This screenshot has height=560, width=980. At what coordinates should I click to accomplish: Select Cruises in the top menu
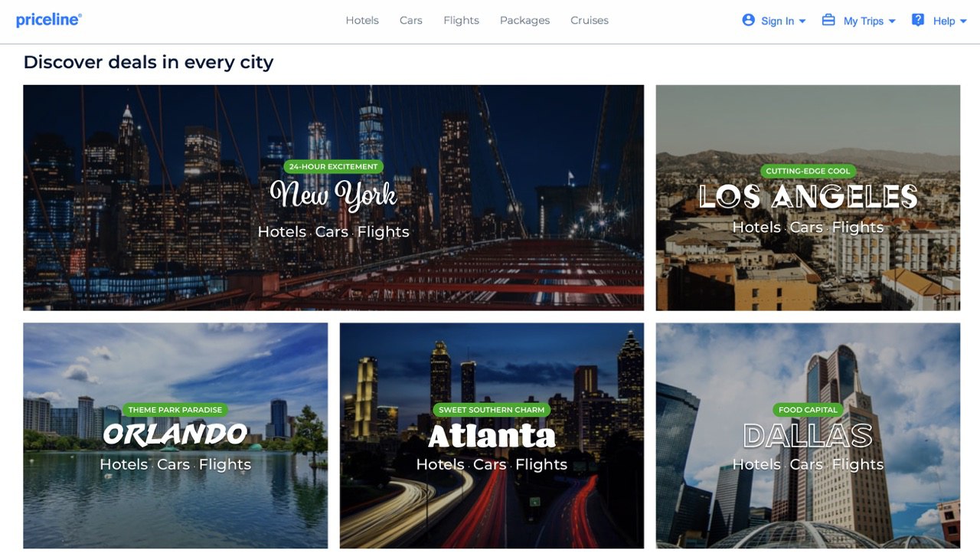coord(590,21)
